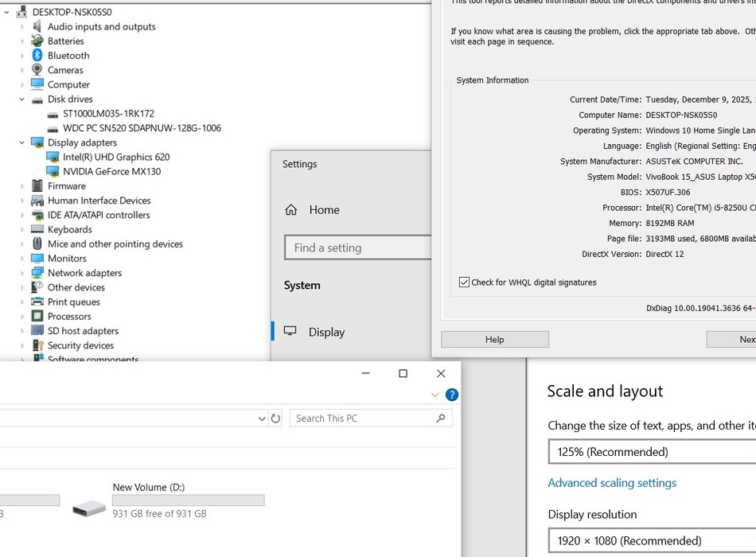Click the Settings Home icon
Viewport: 756px width, 557px height.
click(x=291, y=210)
